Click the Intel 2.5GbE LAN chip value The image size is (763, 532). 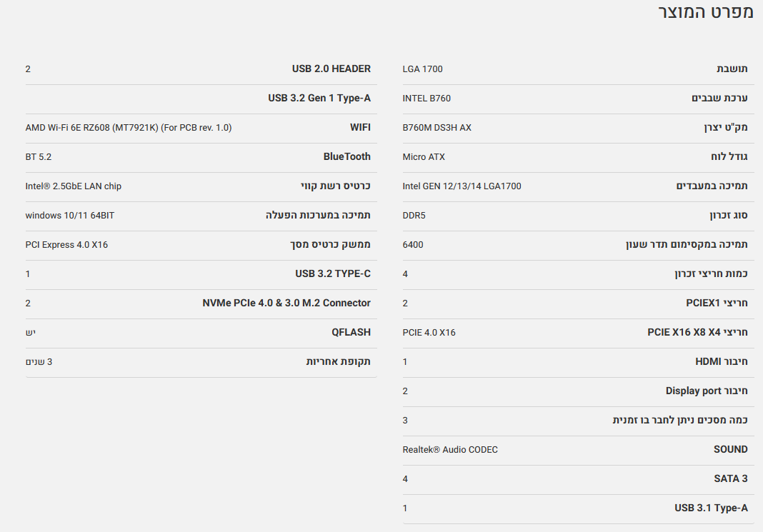[x=74, y=186]
